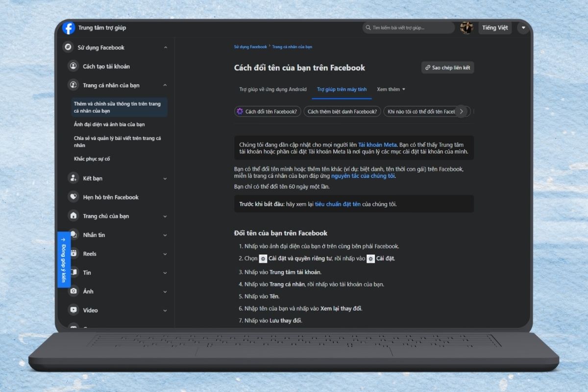Click the Cách thêm biệt danh Facebook? chip
588x392 pixels.
(343, 112)
